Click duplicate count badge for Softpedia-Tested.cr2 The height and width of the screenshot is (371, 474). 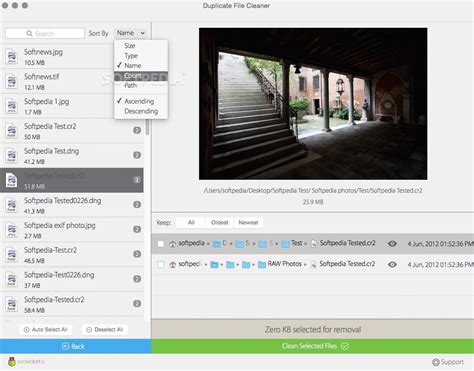coord(137,303)
